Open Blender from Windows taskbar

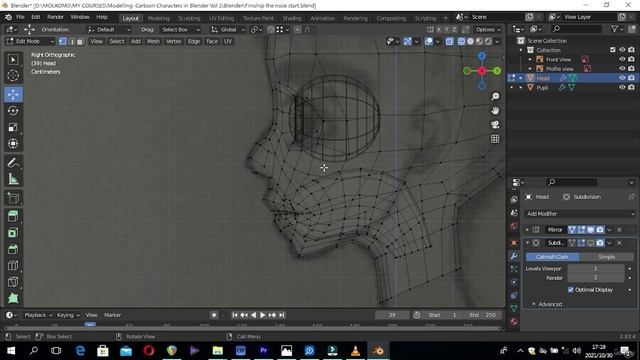[x=378, y=351]
